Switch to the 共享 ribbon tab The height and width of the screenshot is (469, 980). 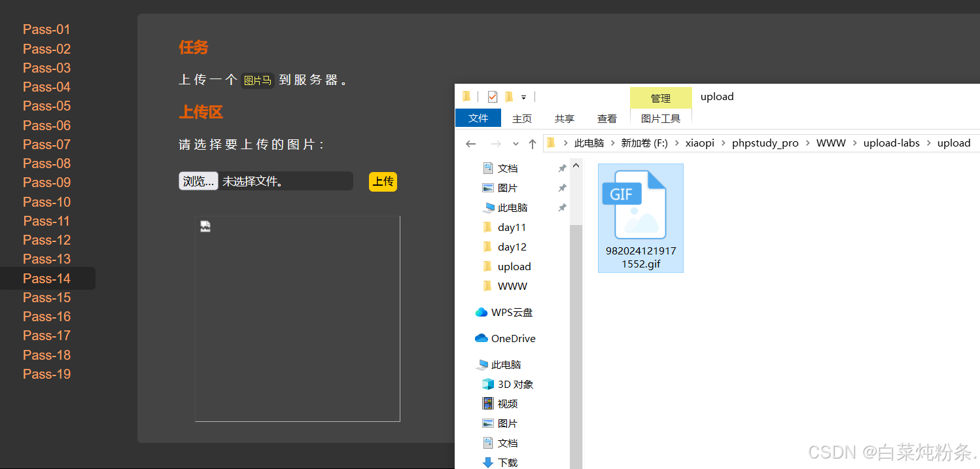point(565,118)
